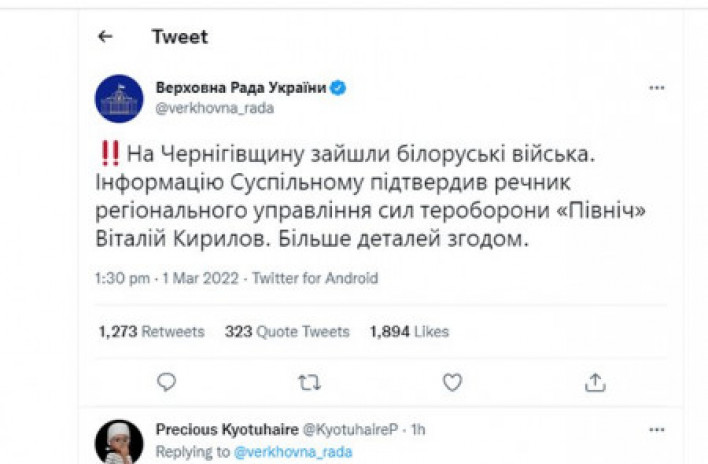Open the reply's three-dot more menu
Viewport: 708px width, 464px height.
point(656,430)
